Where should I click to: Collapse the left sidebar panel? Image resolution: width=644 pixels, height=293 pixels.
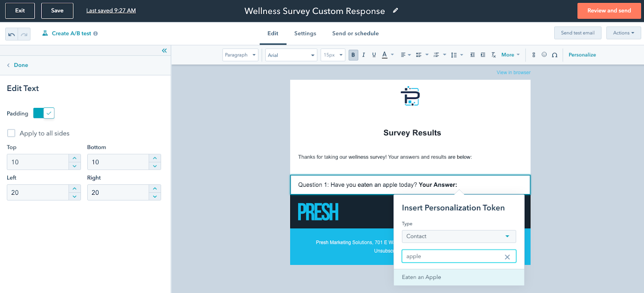point(164,50)
